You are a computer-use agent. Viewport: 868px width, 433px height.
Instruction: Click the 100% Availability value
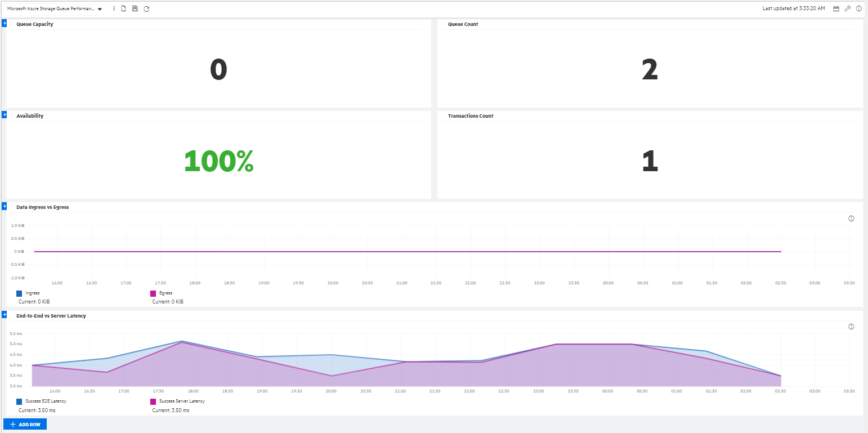tap(218, 162)
